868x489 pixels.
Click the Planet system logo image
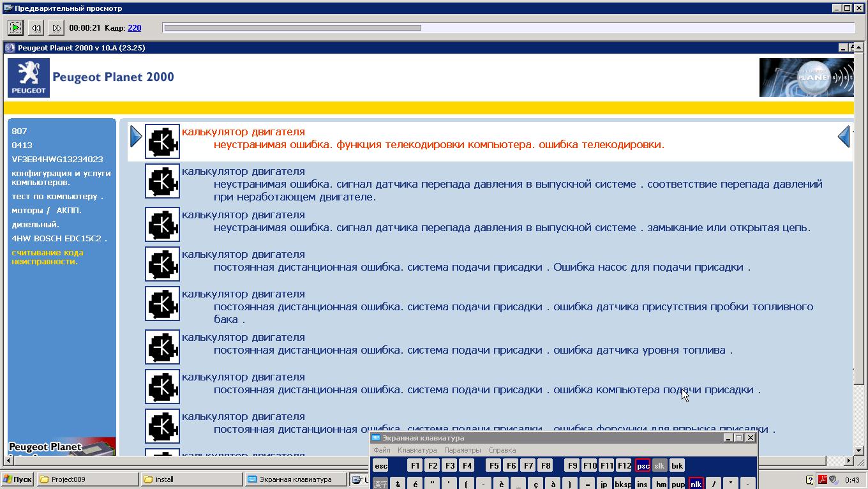(806, 77)
